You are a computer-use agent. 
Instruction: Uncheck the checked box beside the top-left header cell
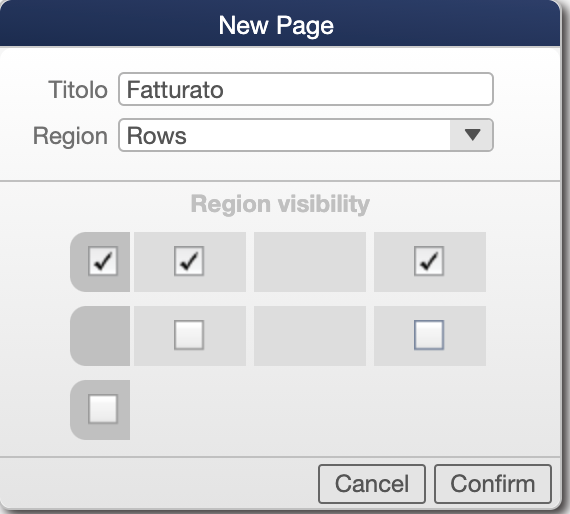coord(189,261)
